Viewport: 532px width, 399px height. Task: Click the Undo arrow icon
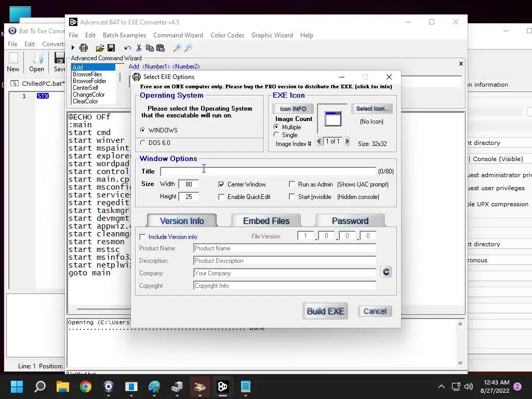pos(128,48)
